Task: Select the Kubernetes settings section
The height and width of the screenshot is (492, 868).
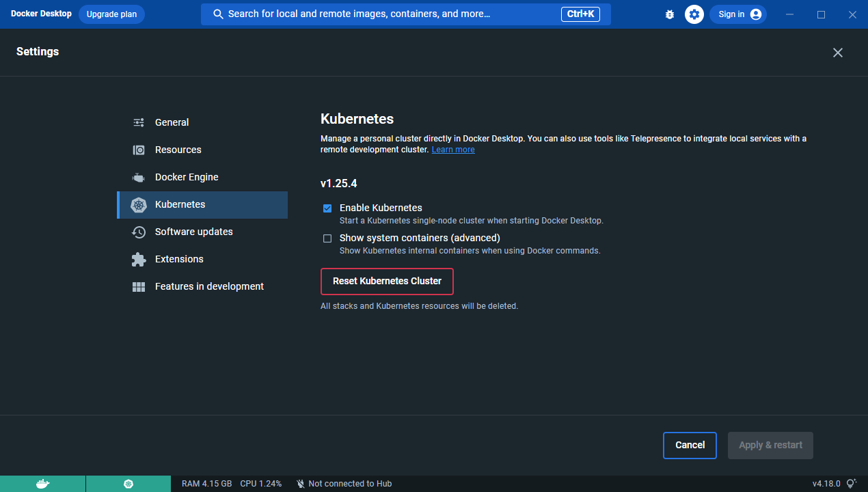Action: pos(202,204)
